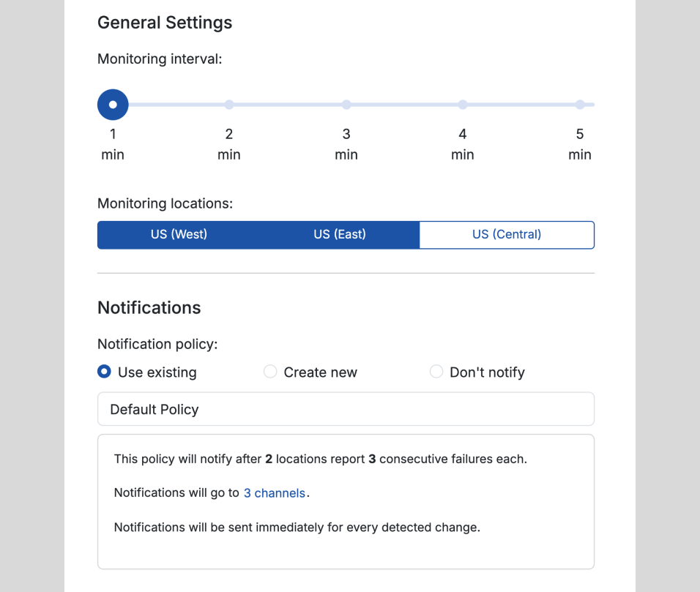Enable US (Central) monitoring location

pyautogui.click(x=507, y=235)
